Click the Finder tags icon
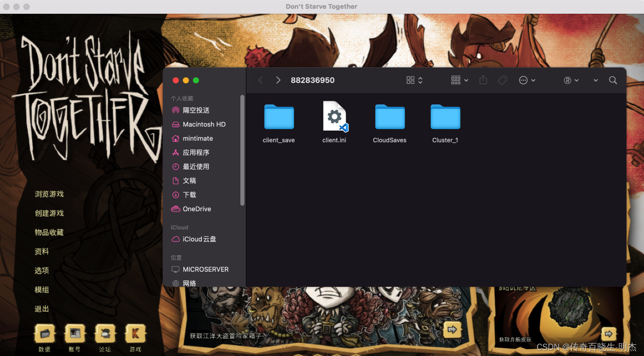The image size is (644, 356). pyautogui.click(x=502, y=80)
